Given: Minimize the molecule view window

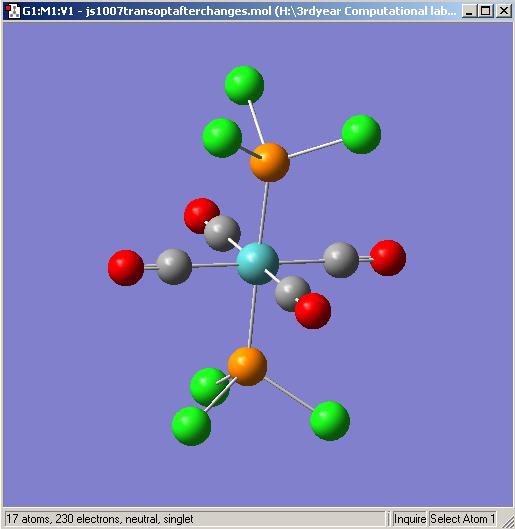Looking at the screenshot, I should [x=469, y=11].
